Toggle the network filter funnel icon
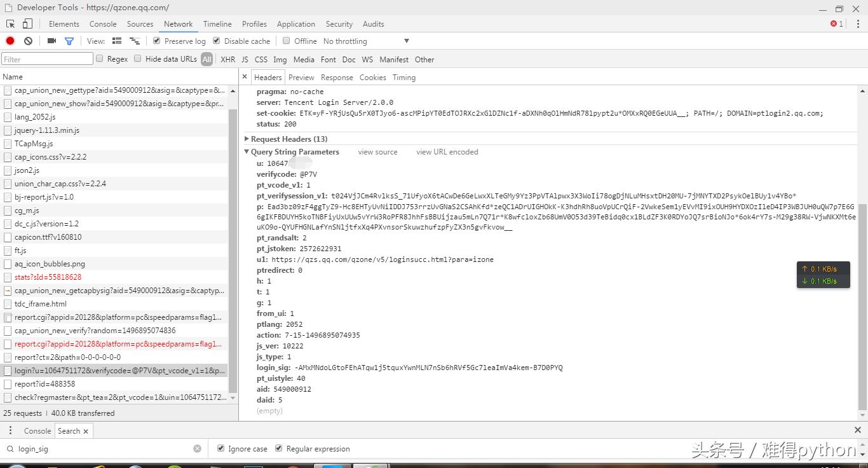This screenshot has height=468, width=868. [69, 41]
